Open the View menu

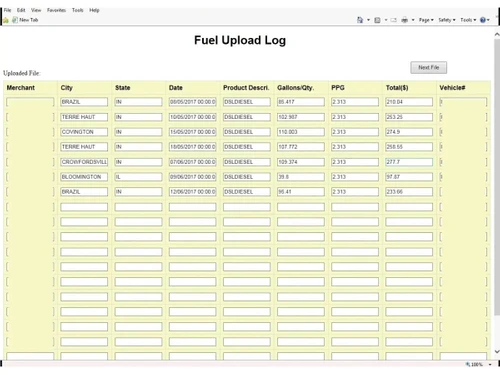click(36, 10)
